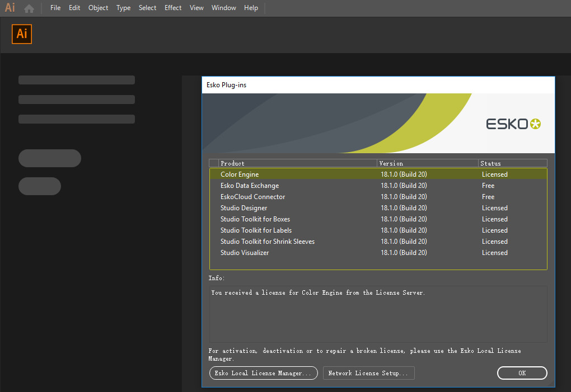Click version of Color Engine
This screenshot has height=392, width=571.
(404, 174)
